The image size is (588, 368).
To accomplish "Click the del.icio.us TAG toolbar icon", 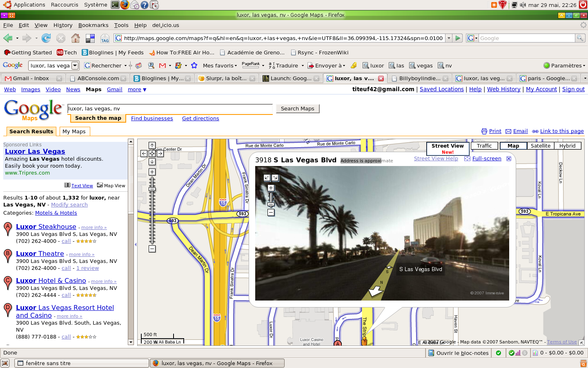I will point(105,38).
